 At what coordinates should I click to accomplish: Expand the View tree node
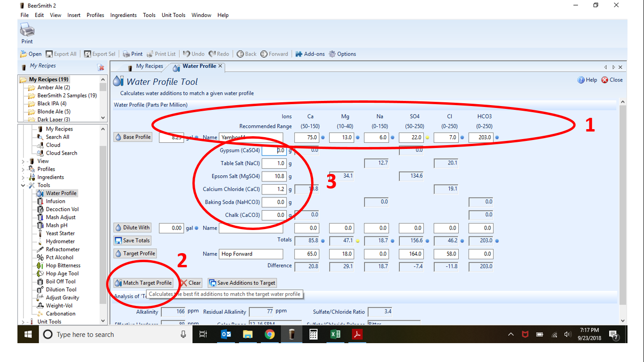point(23,161)
